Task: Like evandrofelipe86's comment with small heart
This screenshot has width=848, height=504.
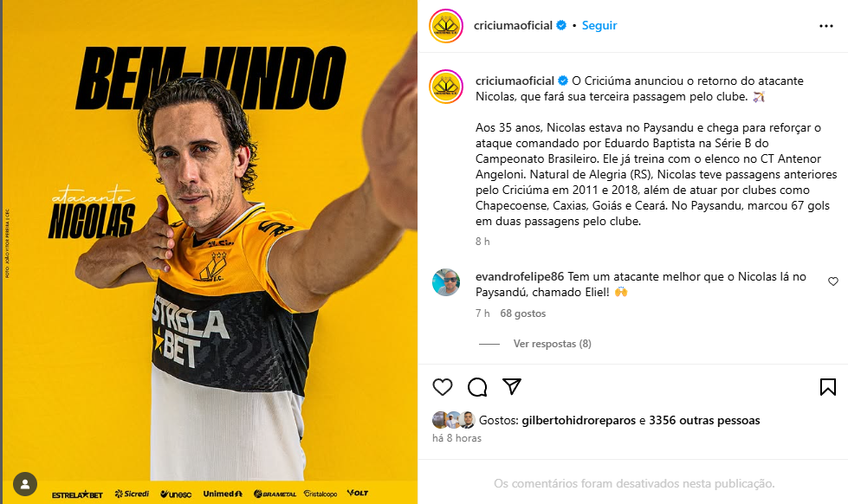Action: (x=833, y=281)
